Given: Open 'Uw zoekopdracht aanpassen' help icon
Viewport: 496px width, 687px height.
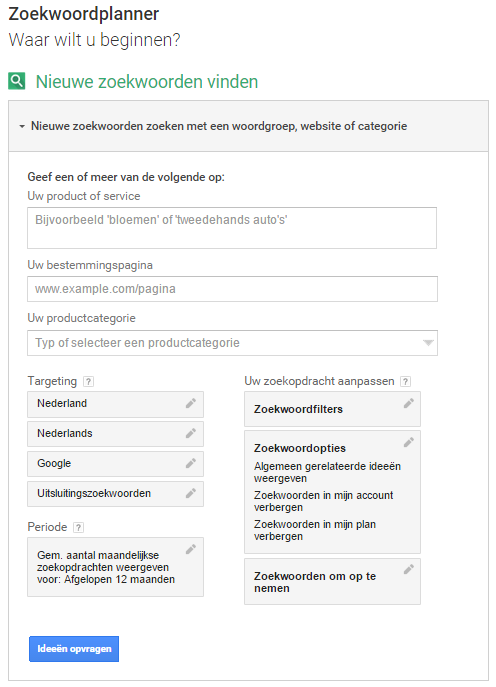Looking at the screenshot, I should click(x=406, y=382).
